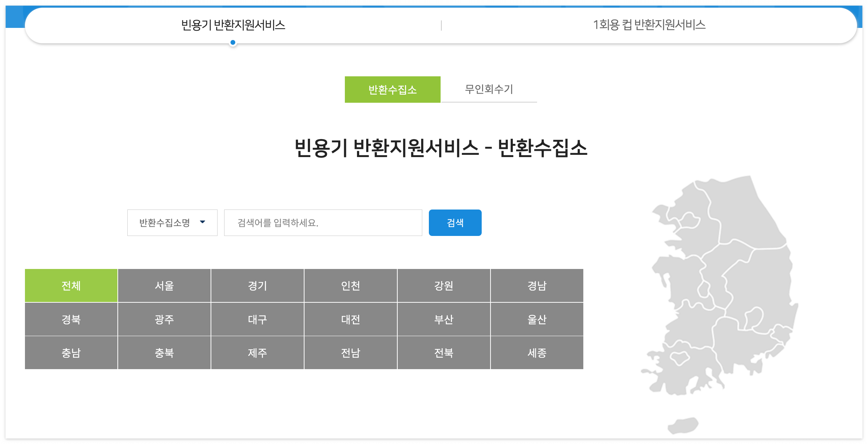The width and height of the screenshot is (868, 444).
Task: Switch to the 무인회수기 tab
Action: pyautogui.click(x=489, y=89)
